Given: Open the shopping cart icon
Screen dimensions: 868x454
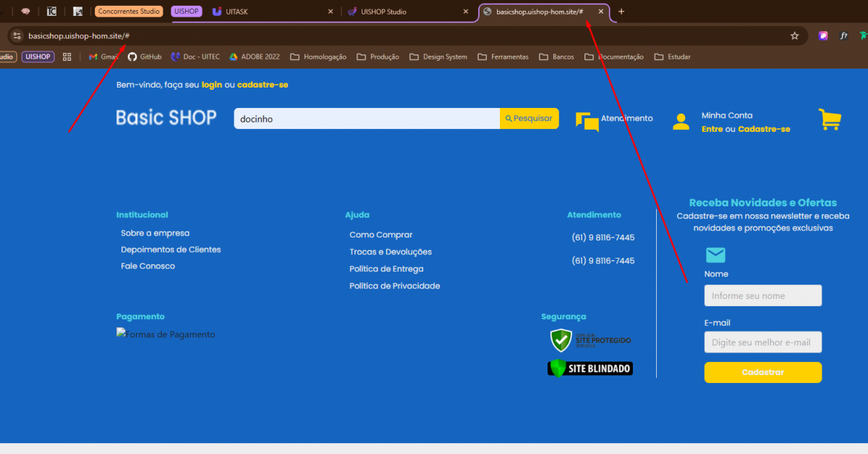Looking at the screenshot, I should tap(830, 119).
